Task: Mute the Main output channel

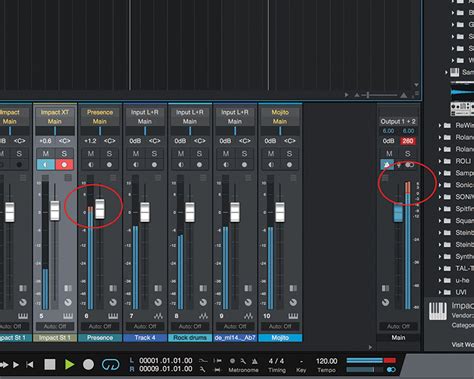Action: [389, 154]
